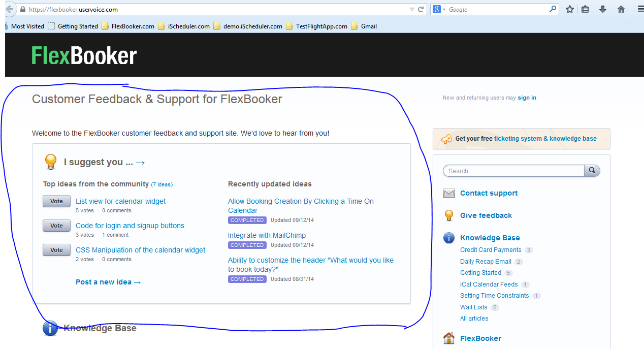
Task: Open Google search engine selector dropdown
Action: (439, 9)
